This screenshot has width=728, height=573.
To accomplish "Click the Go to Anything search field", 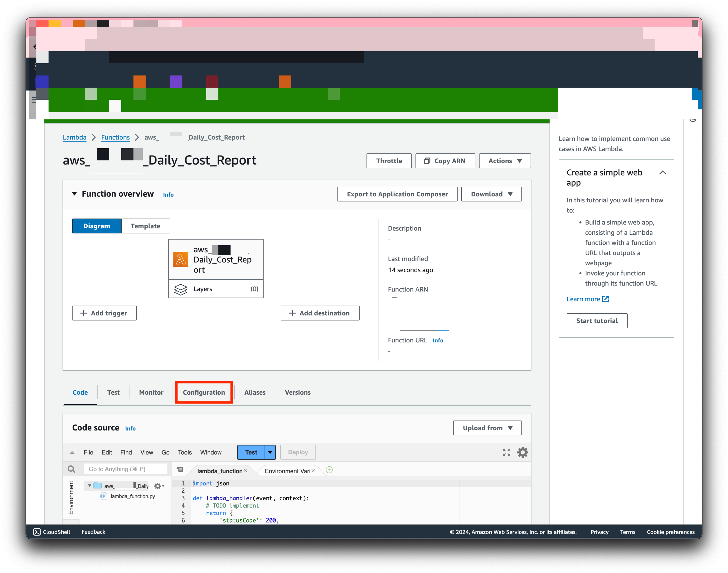I will 125,469.
